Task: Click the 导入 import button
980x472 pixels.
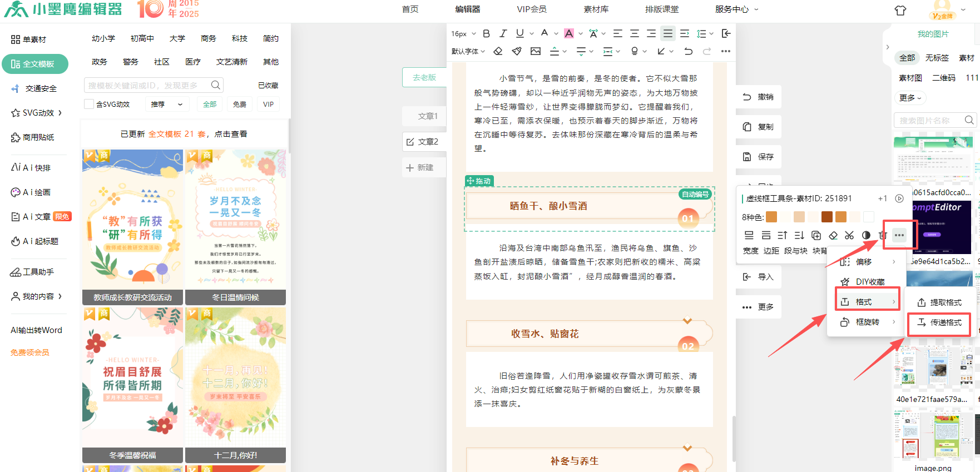Action: pos(759,277)
